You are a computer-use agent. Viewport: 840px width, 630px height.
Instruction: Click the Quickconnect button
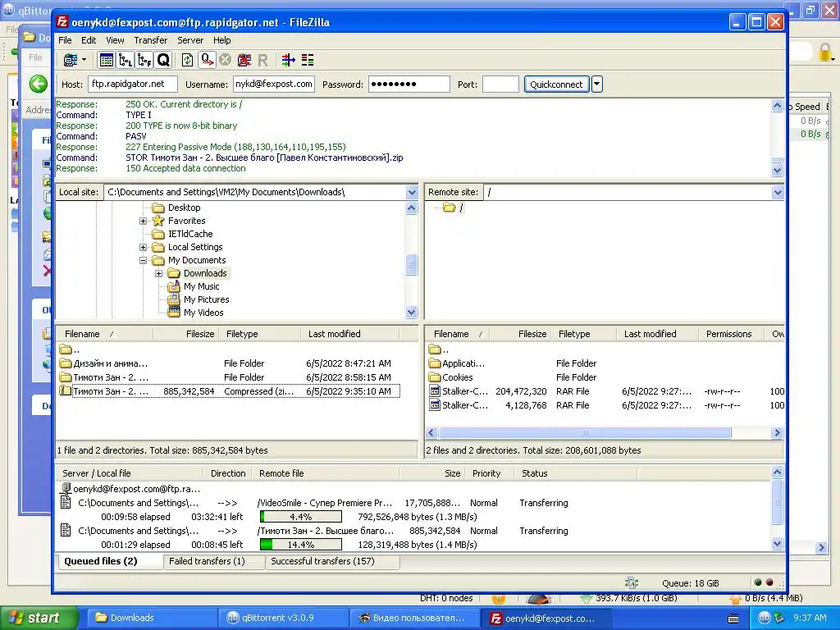click(x=556, y=84)
